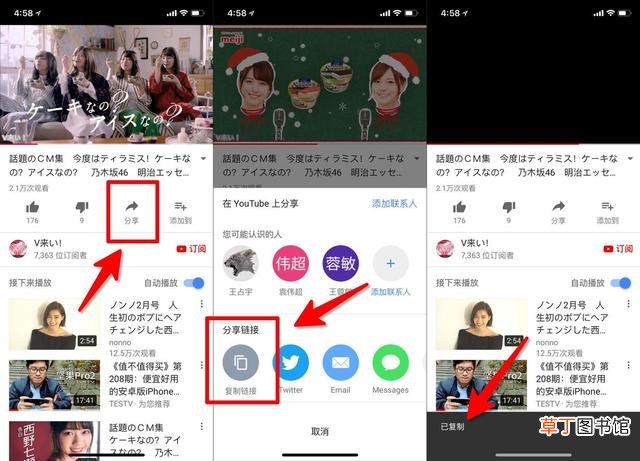This screenshot has width=640, height=461.
Task: Expand video title description arrow in left screen
Action: [203, 158]
